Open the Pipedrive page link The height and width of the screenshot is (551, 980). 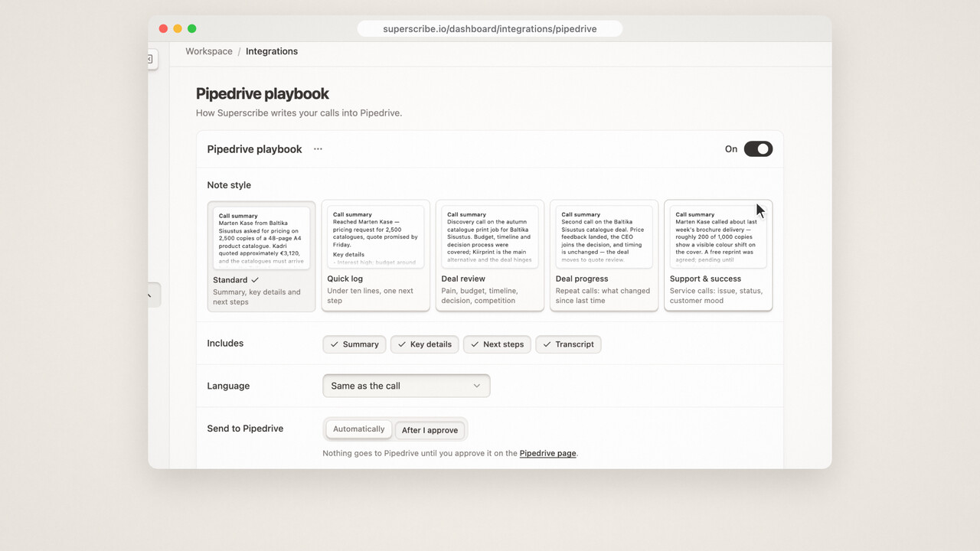547,453
